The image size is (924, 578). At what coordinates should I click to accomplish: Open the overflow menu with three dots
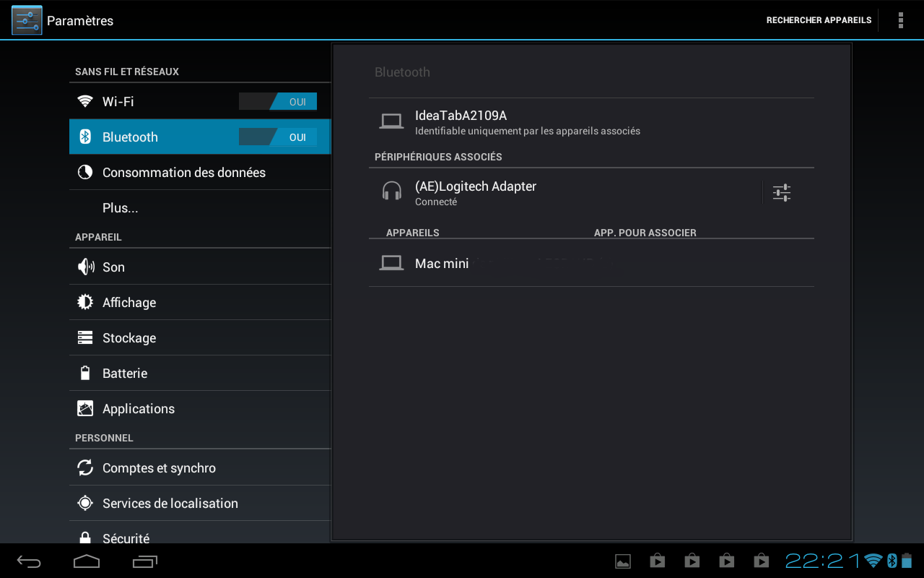(900, 20)
